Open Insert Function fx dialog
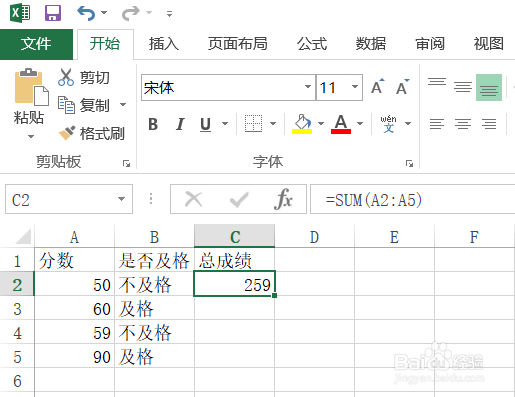 (x=283, y=199)
